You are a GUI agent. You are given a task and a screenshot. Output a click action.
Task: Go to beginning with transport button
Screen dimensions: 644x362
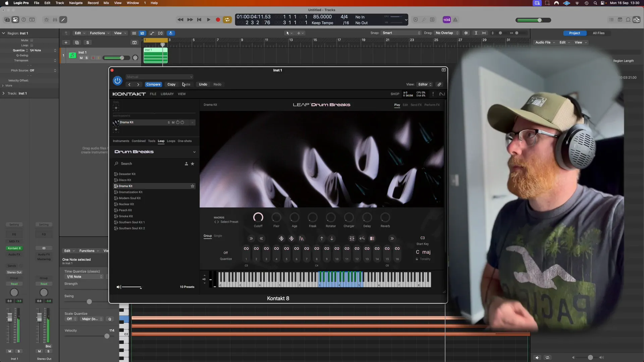199,20
